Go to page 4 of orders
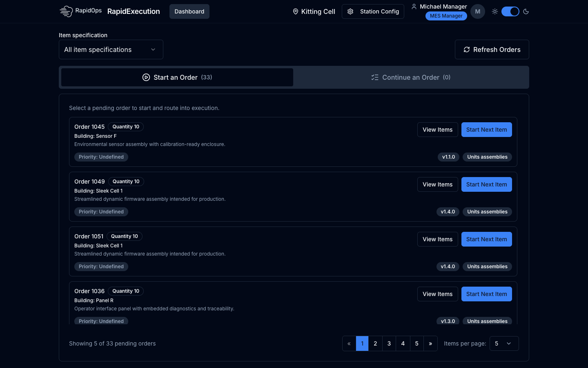The height and width of the screenshot is (368, 588). point(403,343)
